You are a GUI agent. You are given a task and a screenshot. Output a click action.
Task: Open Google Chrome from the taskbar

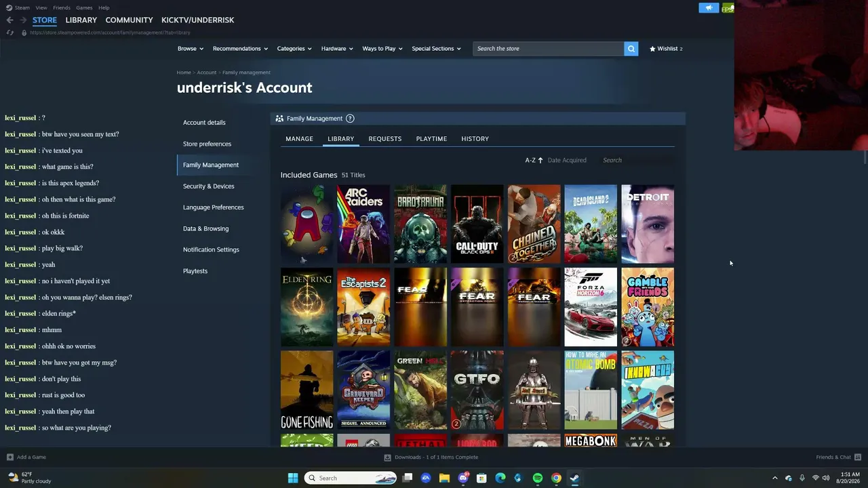(556, 478)
